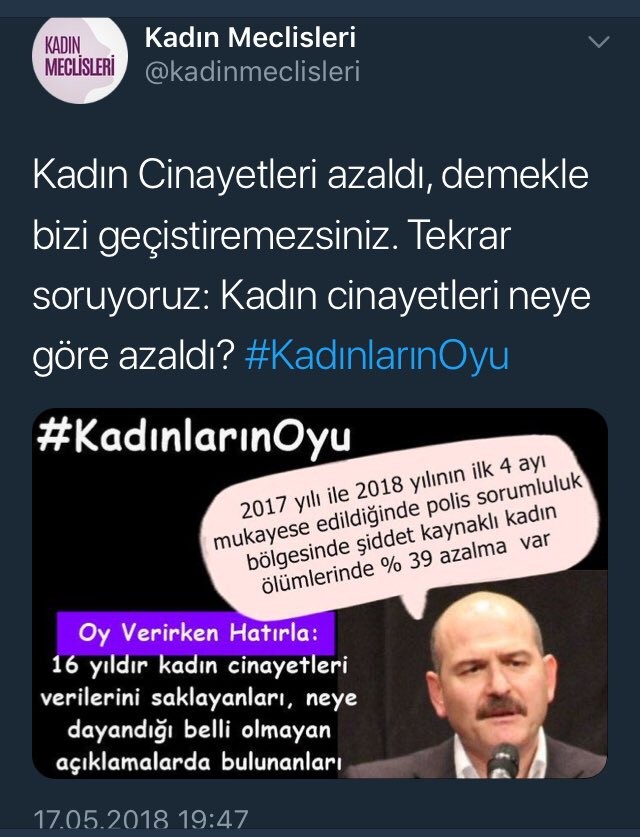Open the blue #KadınlarınOyu hashtag link
Image resolution: width=640 pixels, height=837 pixels.
click(x=377, y=357)
